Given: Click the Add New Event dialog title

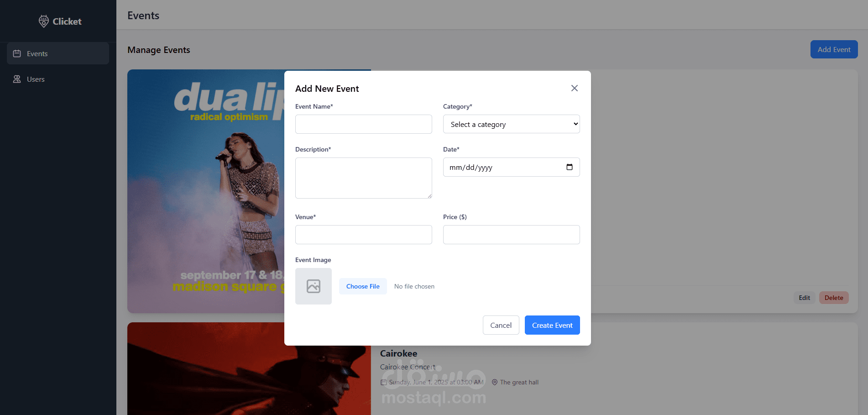Looking at the screenshot, I should pos(327,89).
